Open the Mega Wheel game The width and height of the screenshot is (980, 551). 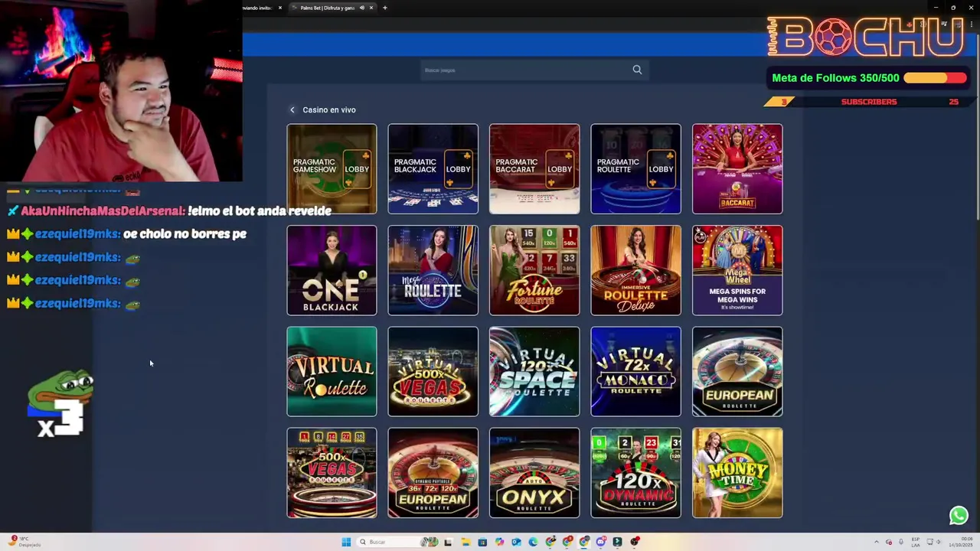(737, 270)
